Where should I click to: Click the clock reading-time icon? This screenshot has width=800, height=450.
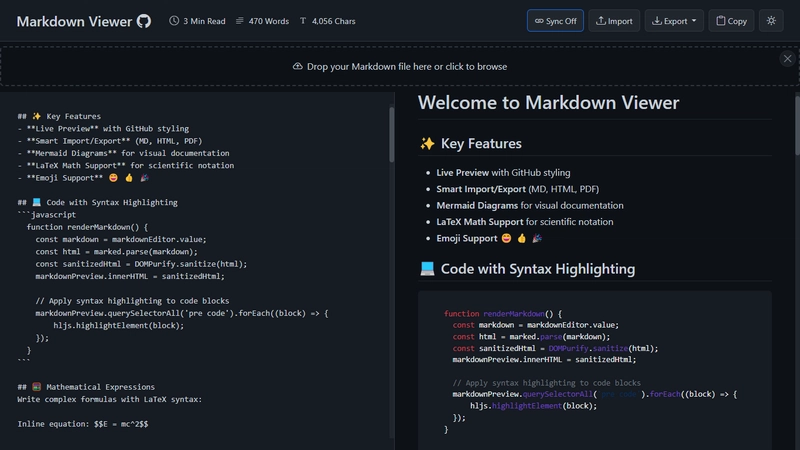[x=174, y=21]
